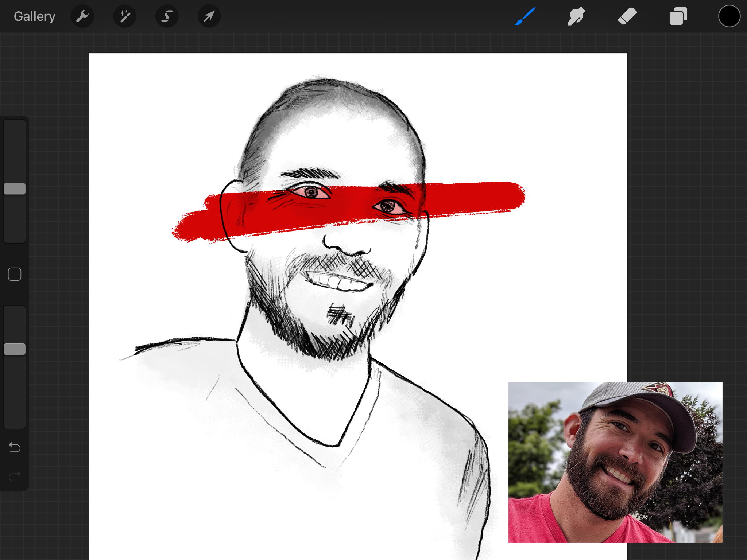Image resolution: width=747 pixels, height=560 pixels.
Task: Tap the red brush stroke on canvas
Action: coord(348,211)
